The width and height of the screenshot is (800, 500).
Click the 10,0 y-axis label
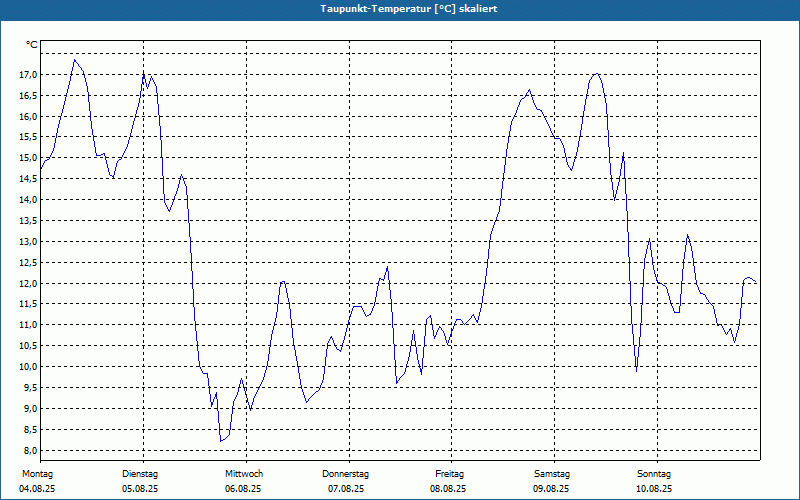click(28, 367)
